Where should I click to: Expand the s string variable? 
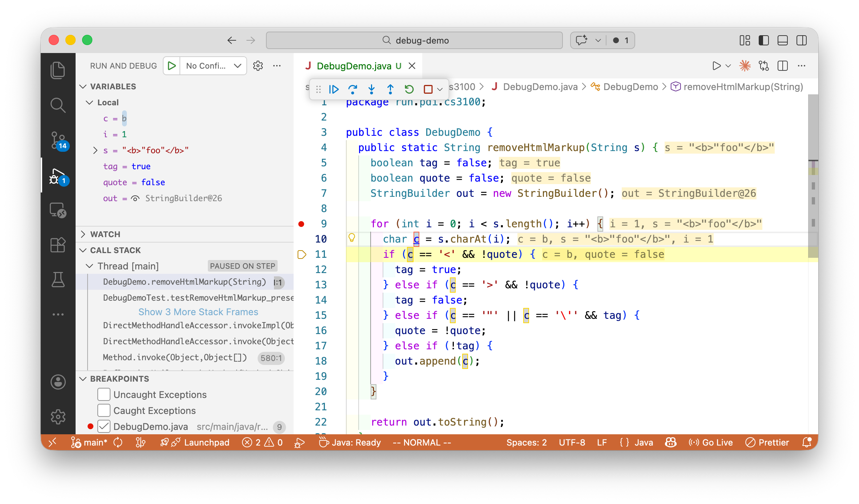[95, 150]
